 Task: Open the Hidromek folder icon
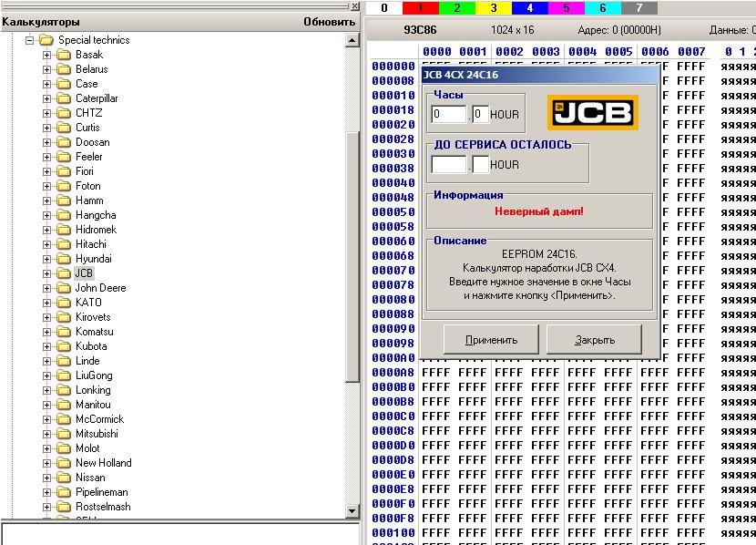[x=64, y=230]
